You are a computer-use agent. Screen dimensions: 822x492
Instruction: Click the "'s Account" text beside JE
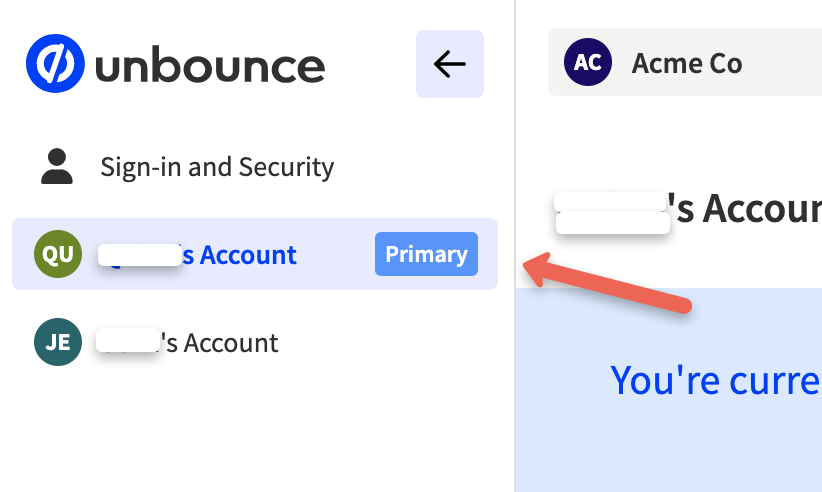(219, 343)
